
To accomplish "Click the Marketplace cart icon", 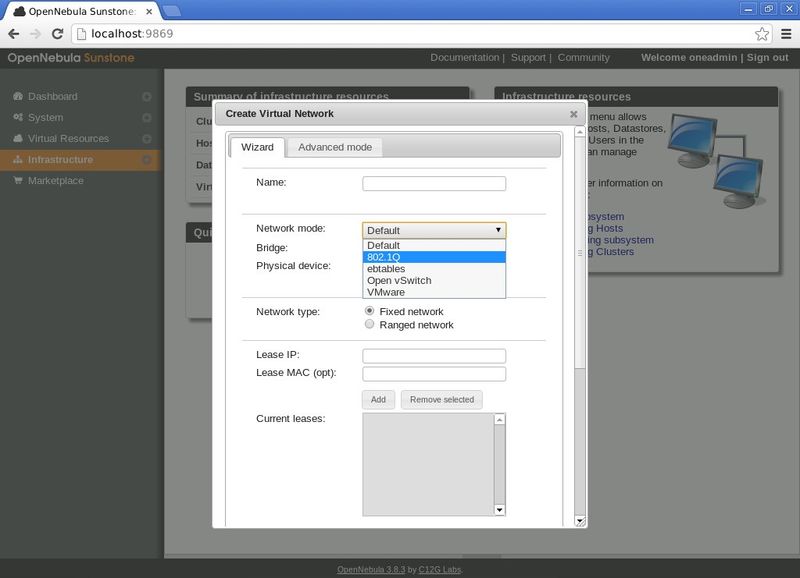I will (x=18, y=180).
